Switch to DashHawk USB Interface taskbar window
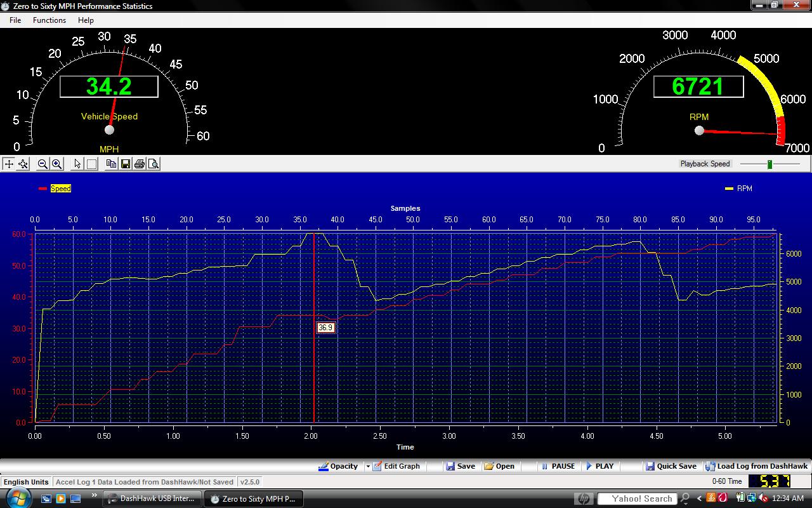 coord(152,498)
